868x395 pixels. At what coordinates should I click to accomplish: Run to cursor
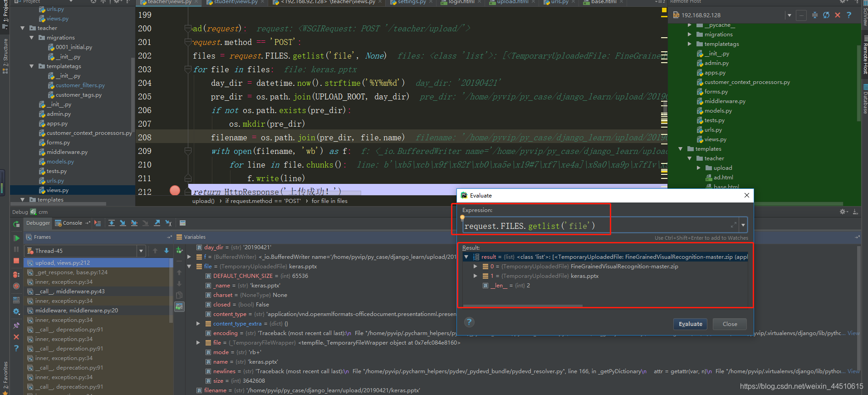pos(168,223)
